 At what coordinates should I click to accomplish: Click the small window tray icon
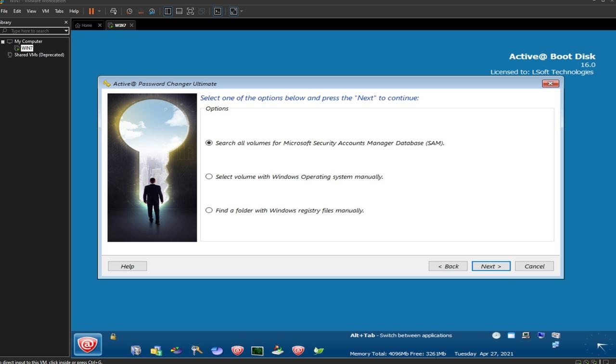[511, 335]
